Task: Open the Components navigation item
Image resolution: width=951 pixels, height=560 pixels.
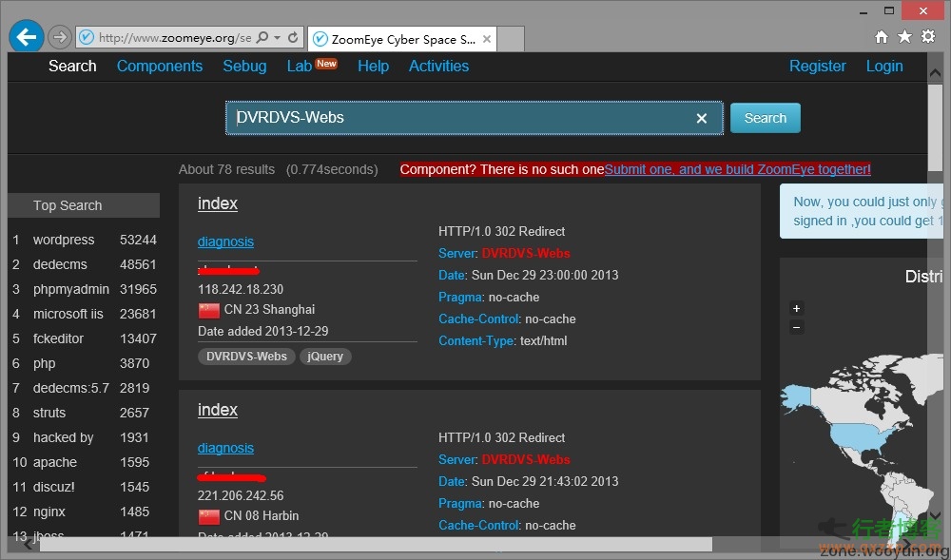Action: [x=160, y=66]
